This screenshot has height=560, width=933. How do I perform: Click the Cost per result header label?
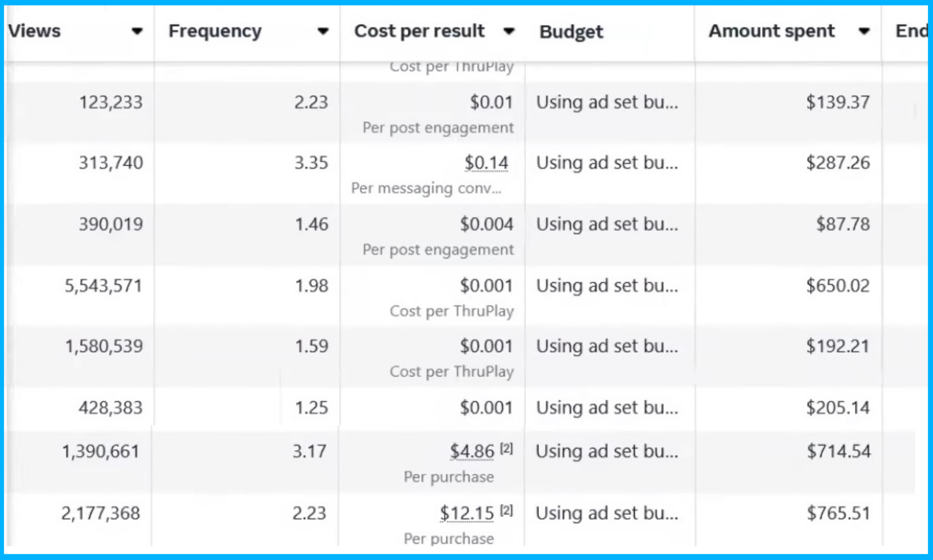(420, 31)
